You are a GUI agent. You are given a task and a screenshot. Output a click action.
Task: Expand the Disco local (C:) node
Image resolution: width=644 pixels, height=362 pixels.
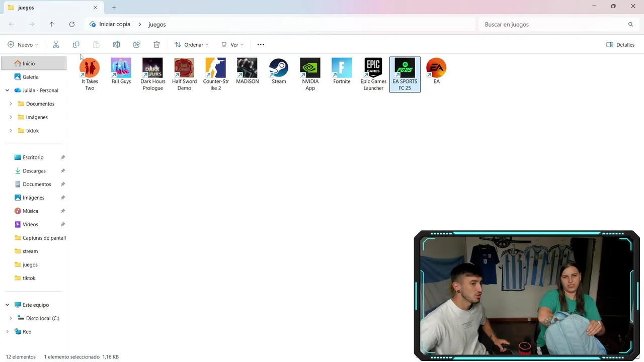coord(11,318)
